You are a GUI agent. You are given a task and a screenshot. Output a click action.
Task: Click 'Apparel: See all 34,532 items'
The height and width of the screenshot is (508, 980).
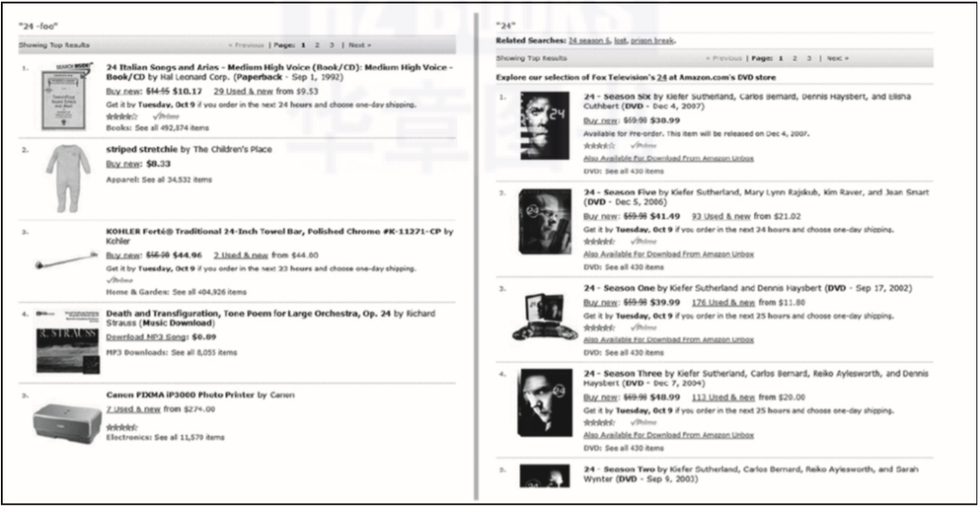pos(159,180)
